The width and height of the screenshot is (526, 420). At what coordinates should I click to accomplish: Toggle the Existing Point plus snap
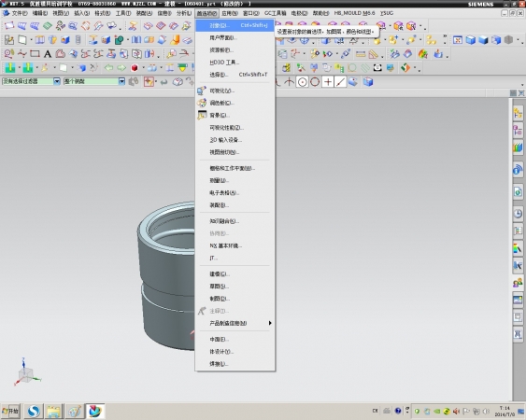[x=328, y=82]
